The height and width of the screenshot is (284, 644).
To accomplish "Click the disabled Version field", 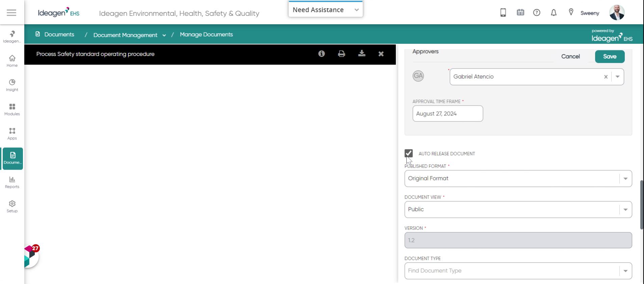I will [518, 240].
